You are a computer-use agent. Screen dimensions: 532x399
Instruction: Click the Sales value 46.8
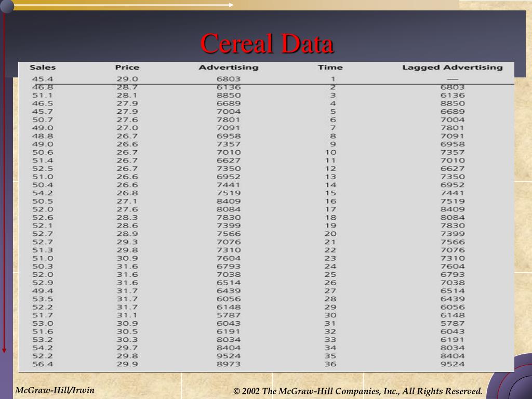pyautogui.click(x=43, y=87)
